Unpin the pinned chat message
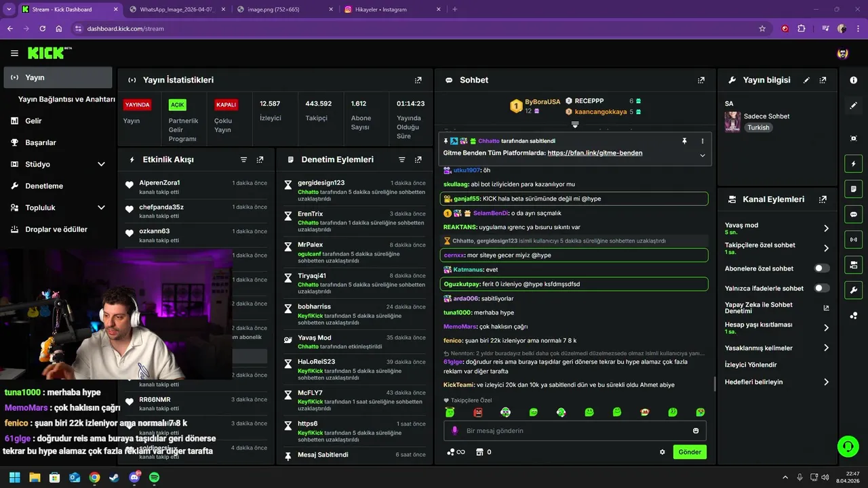Image resolution: width=868 pixels, height=488 pixels. pyautogui.click(x=684, y=141)
